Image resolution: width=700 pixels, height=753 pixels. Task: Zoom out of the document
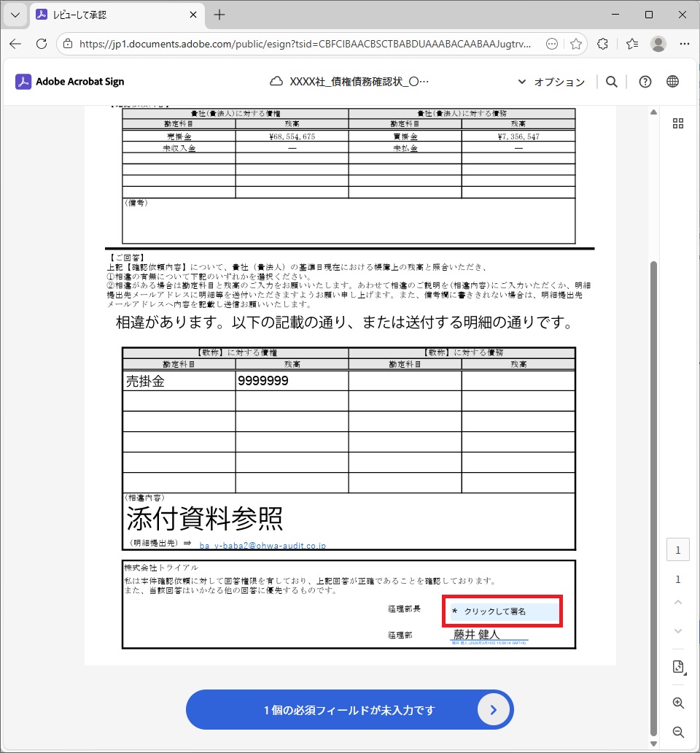(678, 732)
